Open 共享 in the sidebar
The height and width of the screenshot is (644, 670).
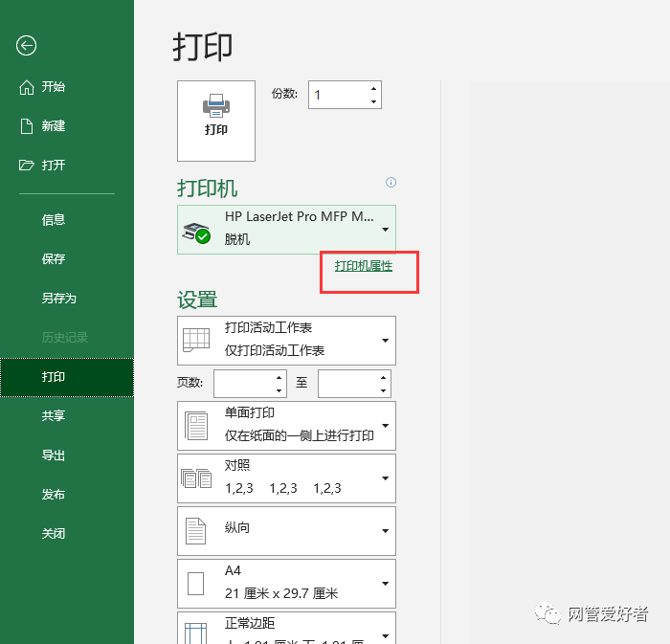coord(54,416)
